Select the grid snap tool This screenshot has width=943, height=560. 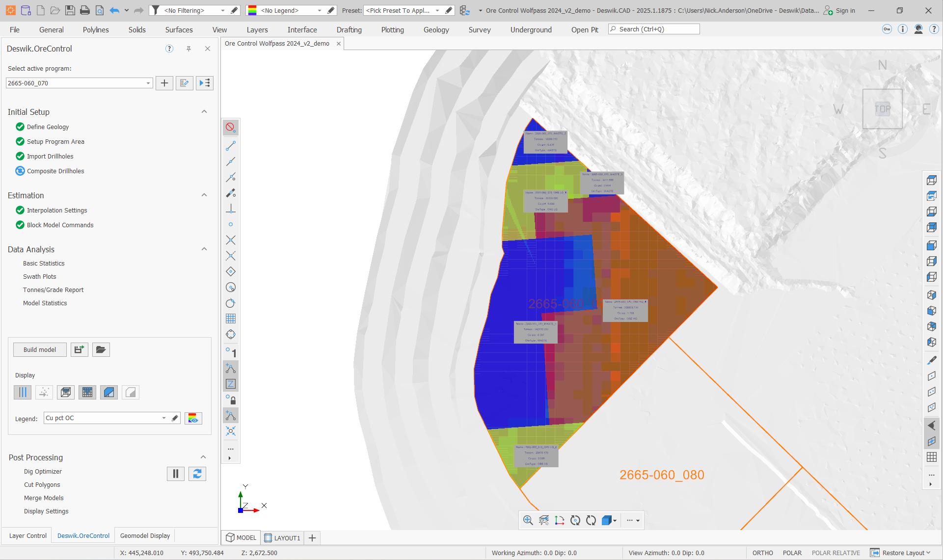click(x=230, y=319)
